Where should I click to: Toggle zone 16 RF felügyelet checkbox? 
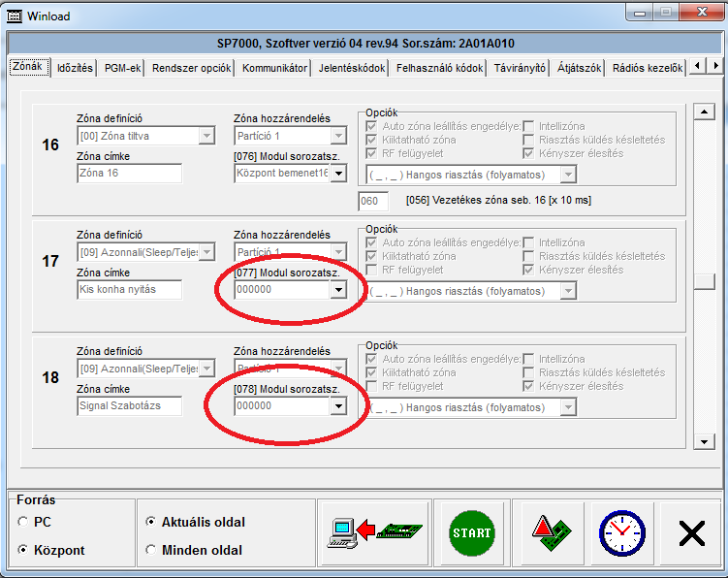click(x=371, y=153)
